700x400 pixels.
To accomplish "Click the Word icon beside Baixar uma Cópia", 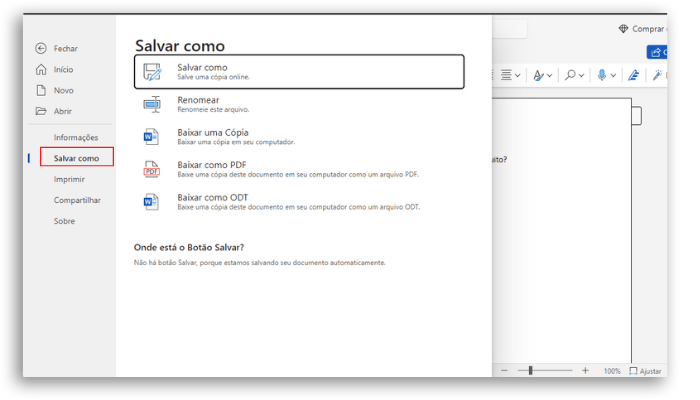I will [x=151, y=137].
